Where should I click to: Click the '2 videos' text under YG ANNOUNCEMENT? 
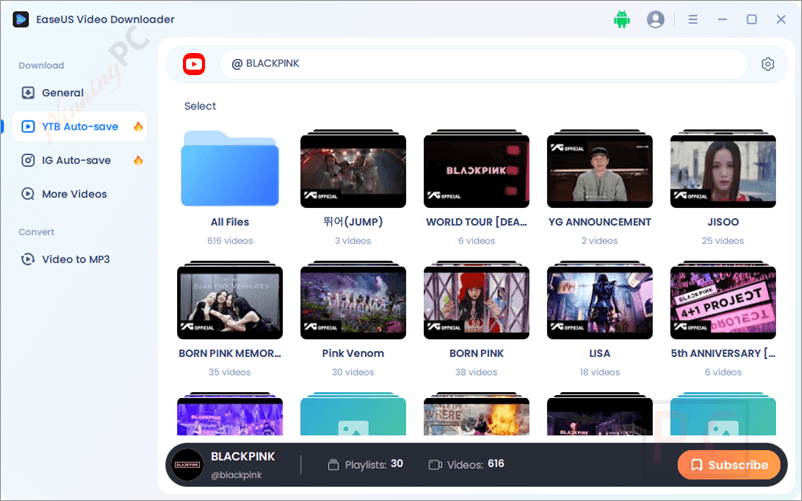pyautogui.click(x=599, y=241)
